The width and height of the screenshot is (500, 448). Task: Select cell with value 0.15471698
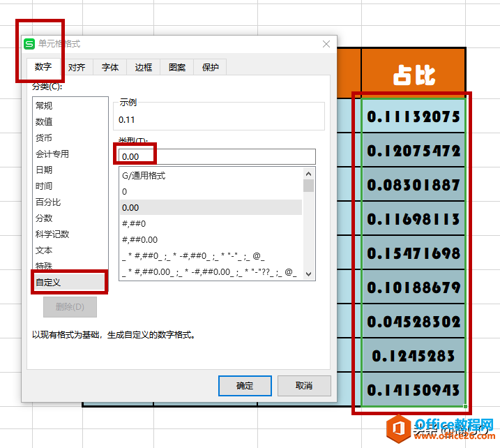414,253
